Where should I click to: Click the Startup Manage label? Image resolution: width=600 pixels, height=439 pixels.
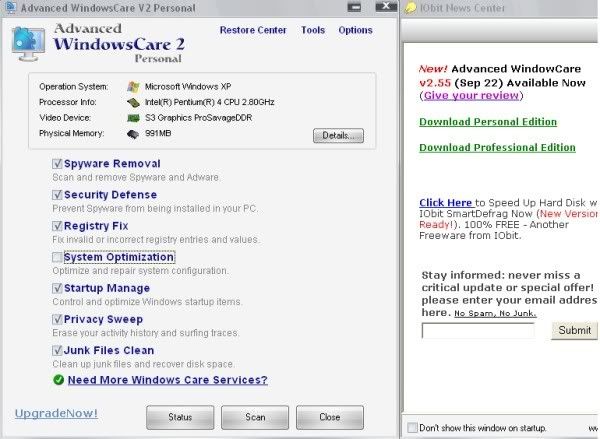(107, 288)
